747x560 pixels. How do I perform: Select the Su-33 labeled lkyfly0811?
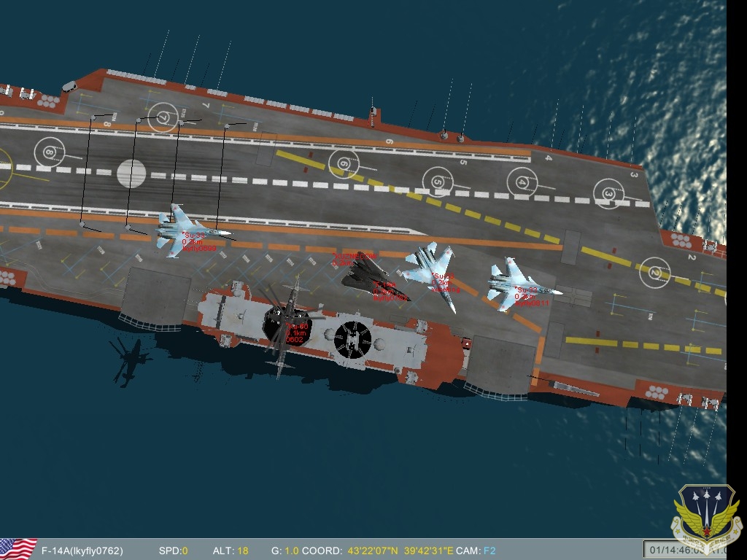524,285
